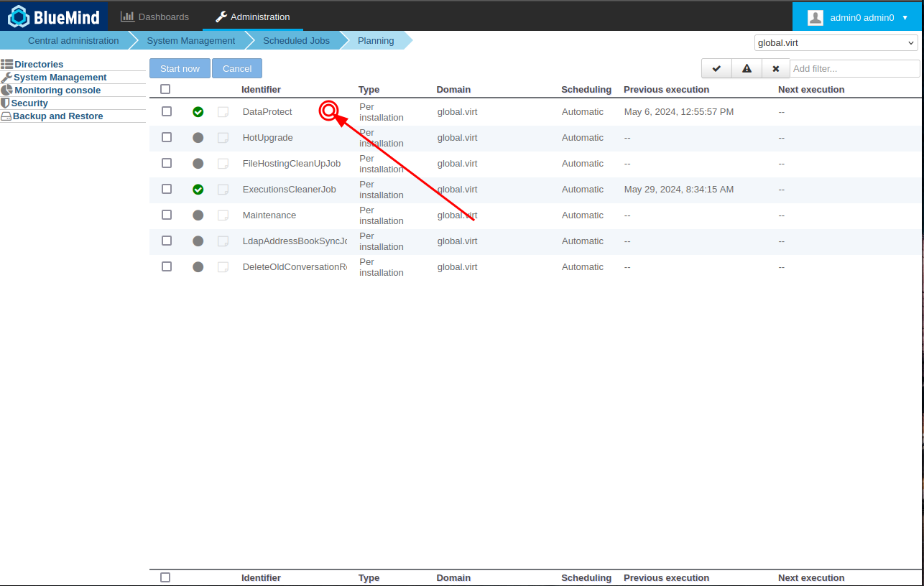
Task: Select the FileHostingCleanUpJob checkbox
Action: (x=167, y=163)
